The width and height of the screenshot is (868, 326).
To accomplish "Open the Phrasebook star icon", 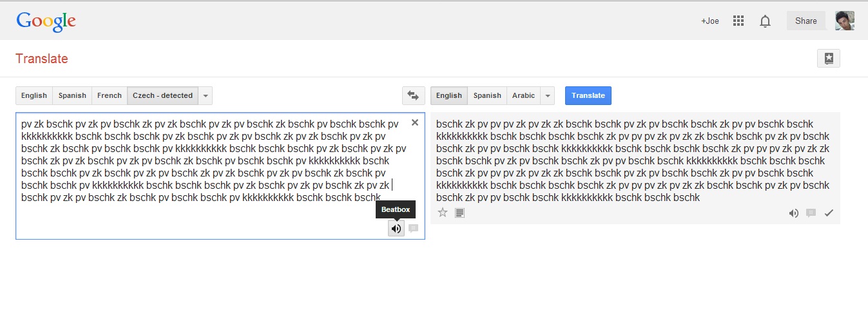I will tap(829, 58).
